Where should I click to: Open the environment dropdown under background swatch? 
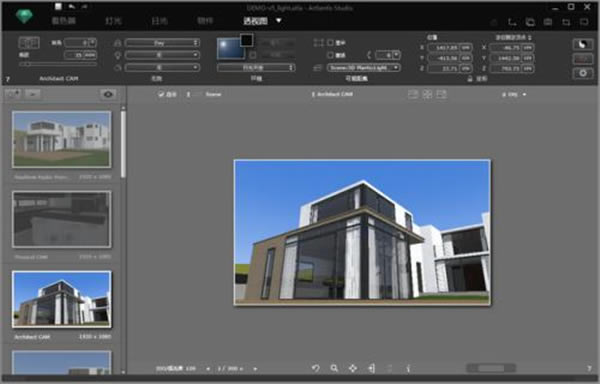[256, 68]
